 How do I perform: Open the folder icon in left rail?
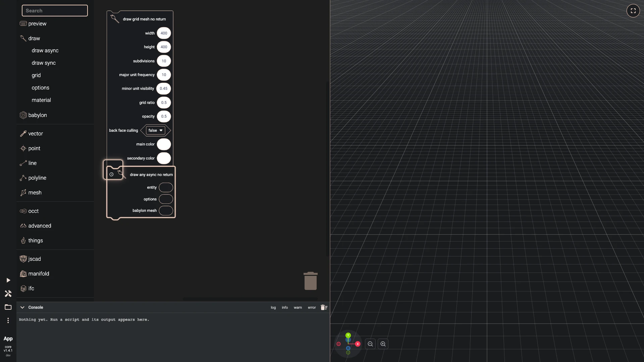tap(8, 307)
